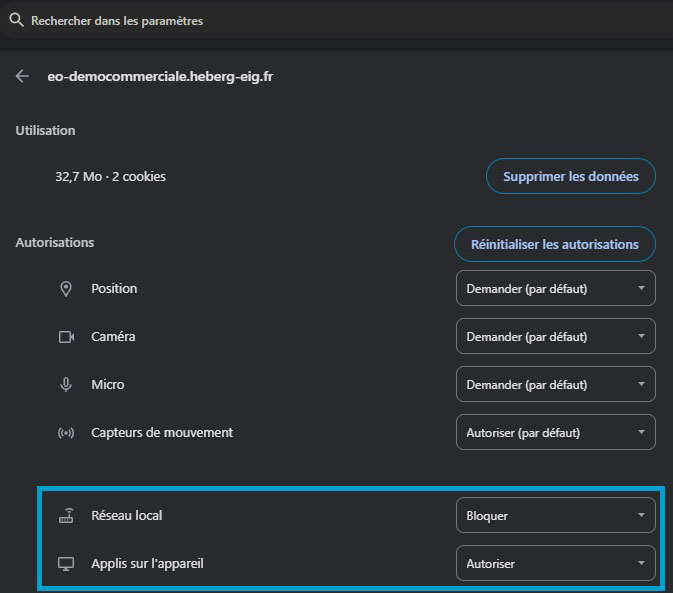Click the Autorisations section heading
This screenshot has height=593, width=673.
[55, 243]
